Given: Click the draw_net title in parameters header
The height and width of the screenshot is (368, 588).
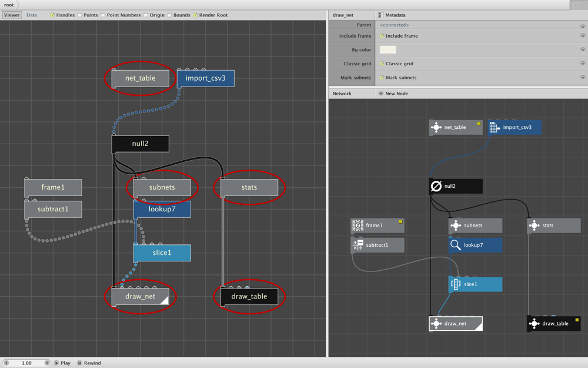Looking at the screenshot, I should [x=343, y=15].
